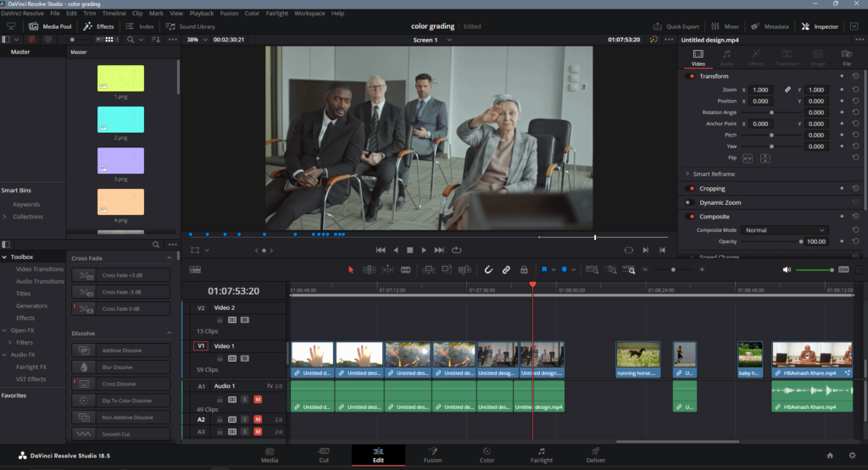Go to first frame in viewer

coord(381,250)
